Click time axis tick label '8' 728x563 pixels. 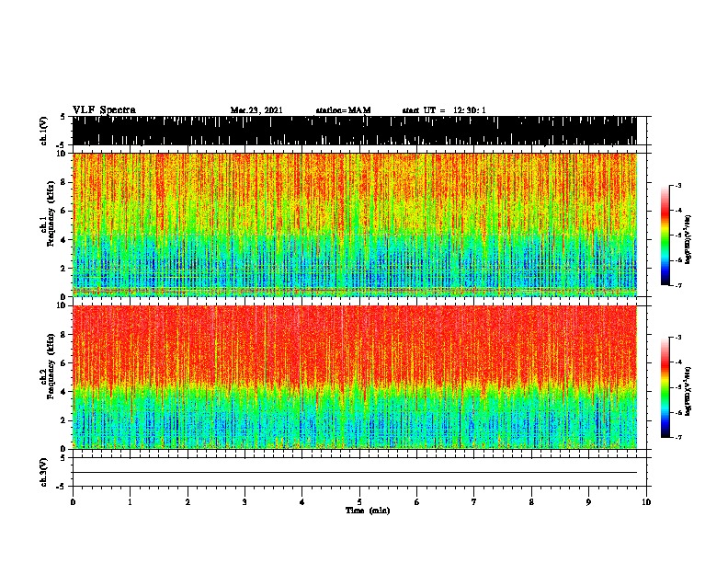(x=531, y=502)
